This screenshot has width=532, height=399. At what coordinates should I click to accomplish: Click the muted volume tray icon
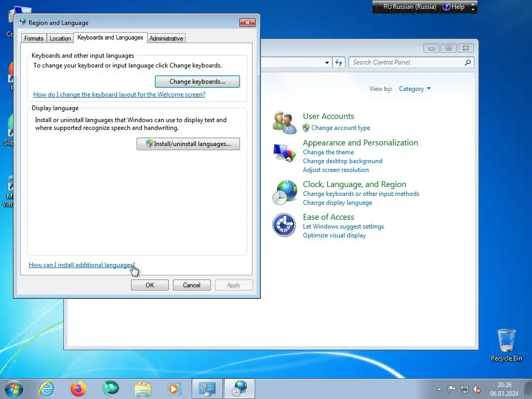click(477, 389)
